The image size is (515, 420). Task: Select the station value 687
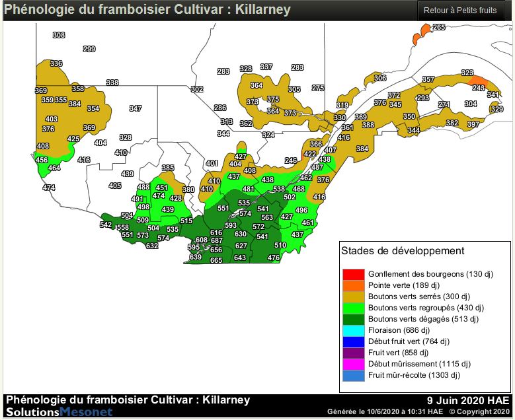tap(216, 240)
